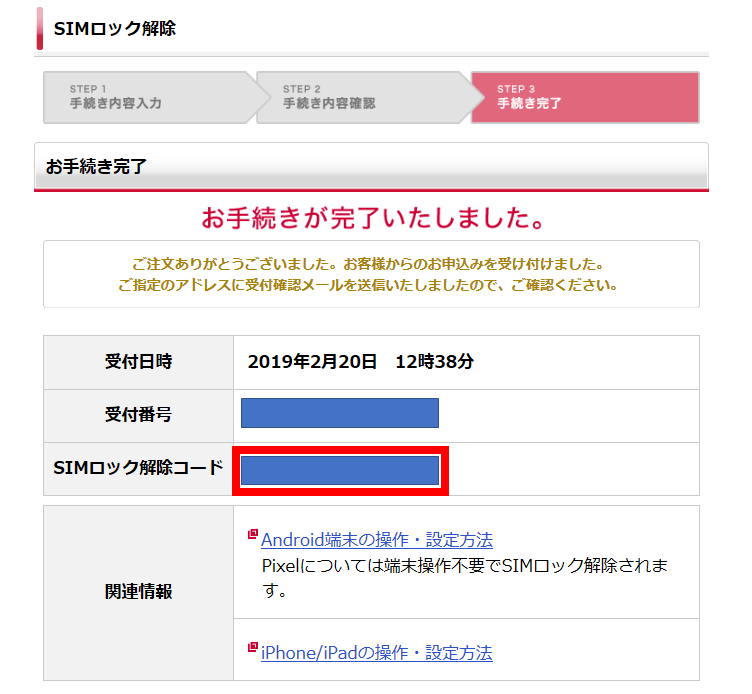Open the iPhone/iPadの操作・設定方法 link
The width and height of the screenshot is (752, 694).
pos(376,653)
